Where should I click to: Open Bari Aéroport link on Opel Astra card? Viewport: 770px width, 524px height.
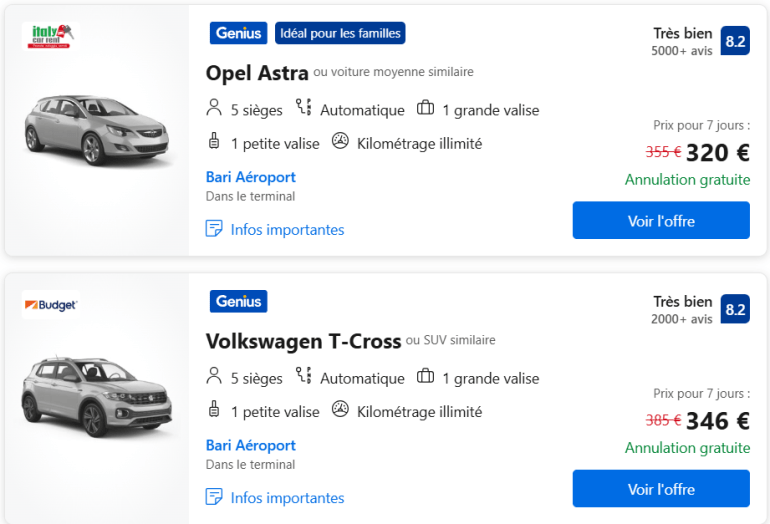click(251, 177)
